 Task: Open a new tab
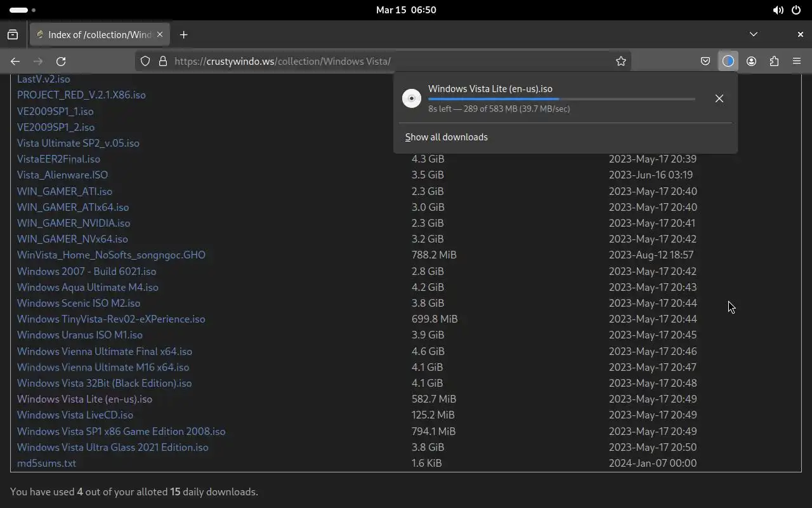184,35
